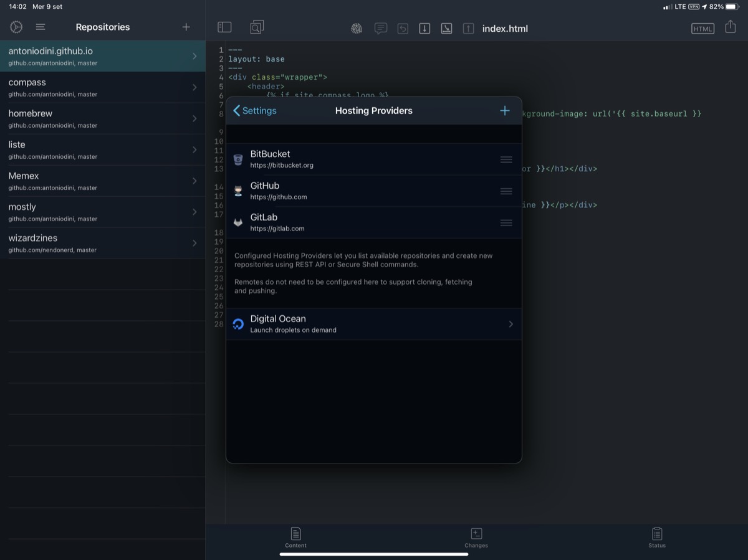Switch to the Changes tab
The height and width of the screenshot is (560, 748).
click(x=476, y=537)
